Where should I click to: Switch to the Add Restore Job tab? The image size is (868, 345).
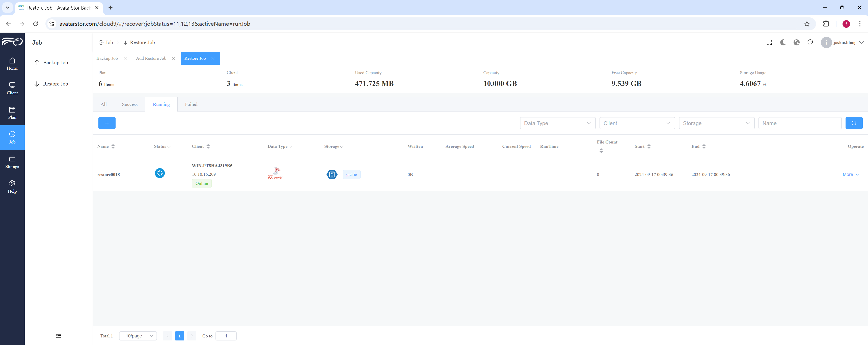[x=151, y=58]
